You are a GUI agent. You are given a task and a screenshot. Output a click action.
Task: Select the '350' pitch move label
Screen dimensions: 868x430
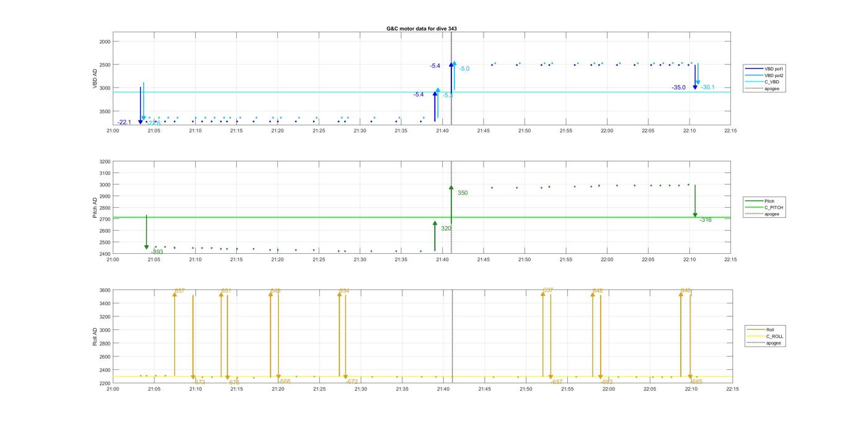tap(463, 193)
